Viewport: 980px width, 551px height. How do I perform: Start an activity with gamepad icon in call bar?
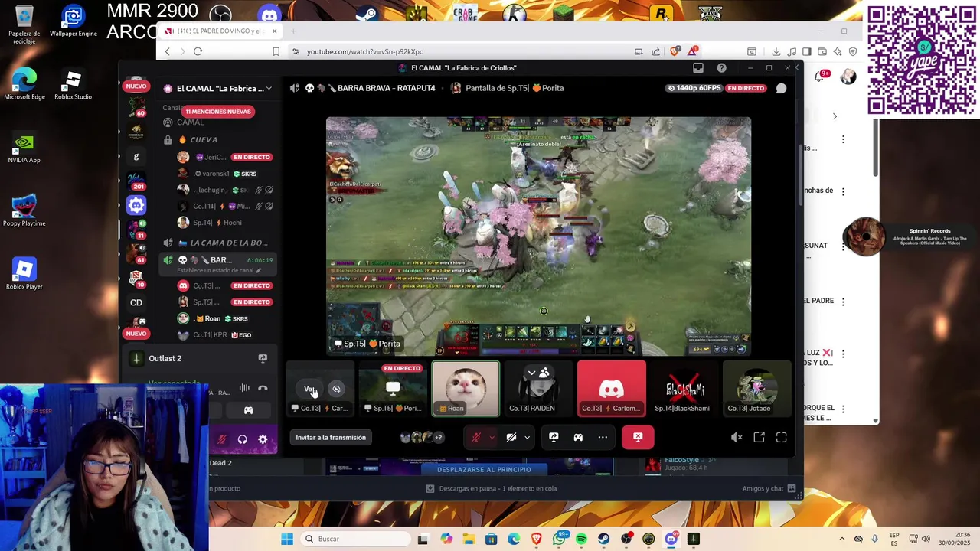578,438
